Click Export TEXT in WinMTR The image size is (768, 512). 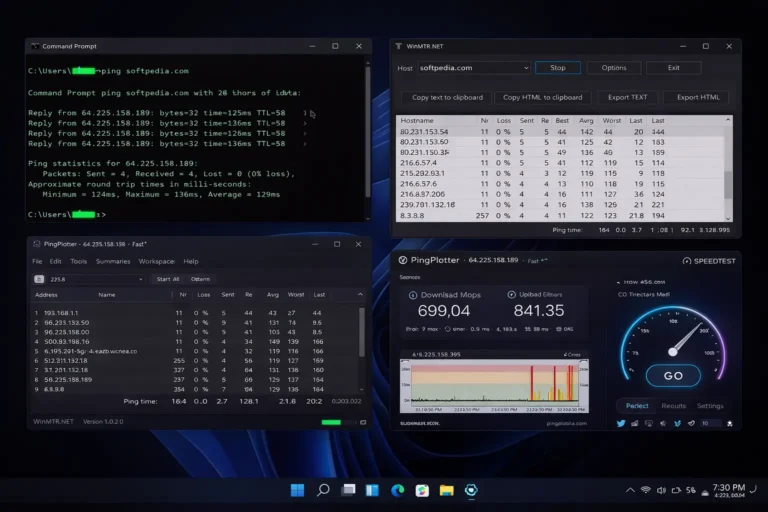[627, 98]
